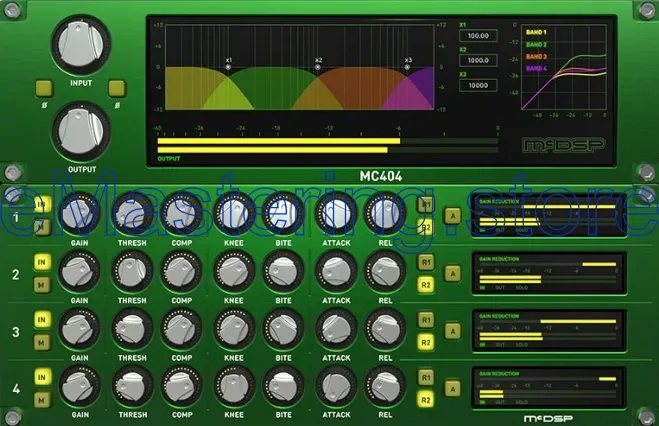This screenshot has height=426, width=659.
Task: Click band 1 GAIN knob
Action: coord(79,214)
